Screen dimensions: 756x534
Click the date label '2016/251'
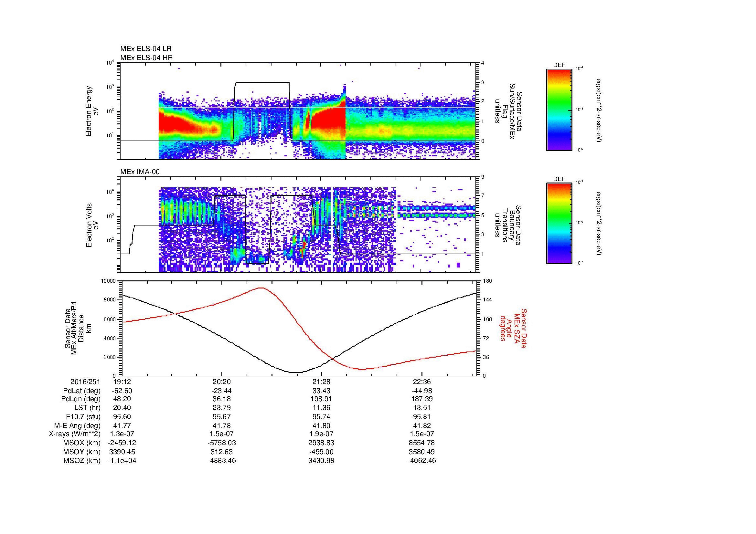[x=85, y=382]
